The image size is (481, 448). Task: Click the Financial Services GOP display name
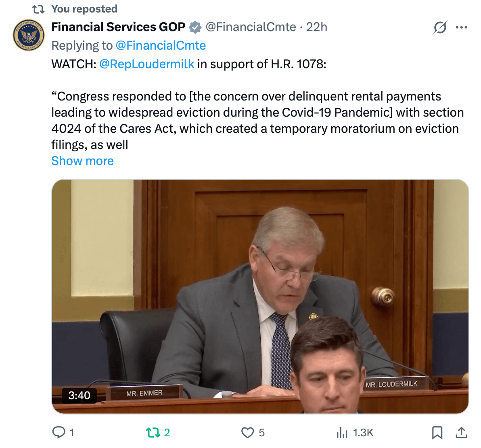[x=118, y=27]
